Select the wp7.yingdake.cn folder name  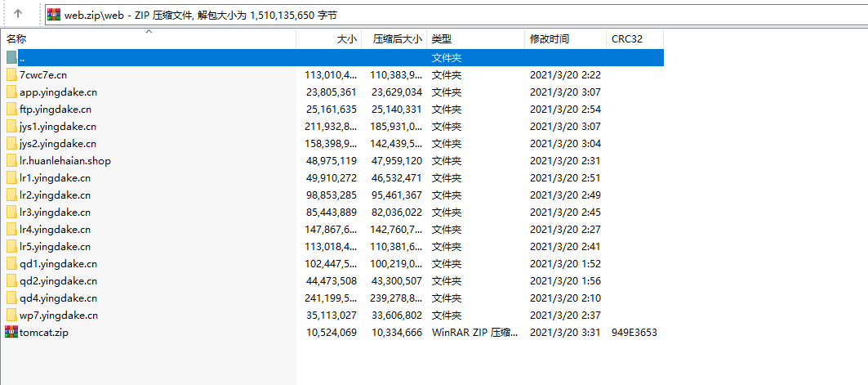tap(59, 316)
